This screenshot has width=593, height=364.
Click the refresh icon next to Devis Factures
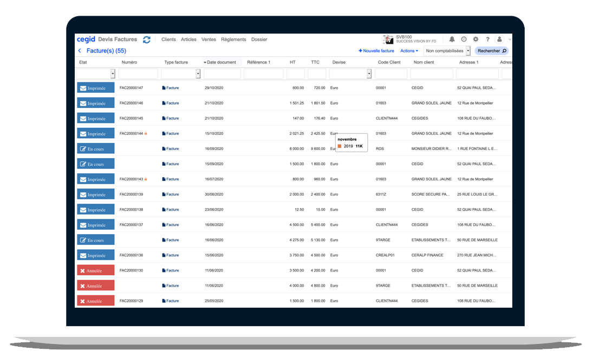coord(146,39)
